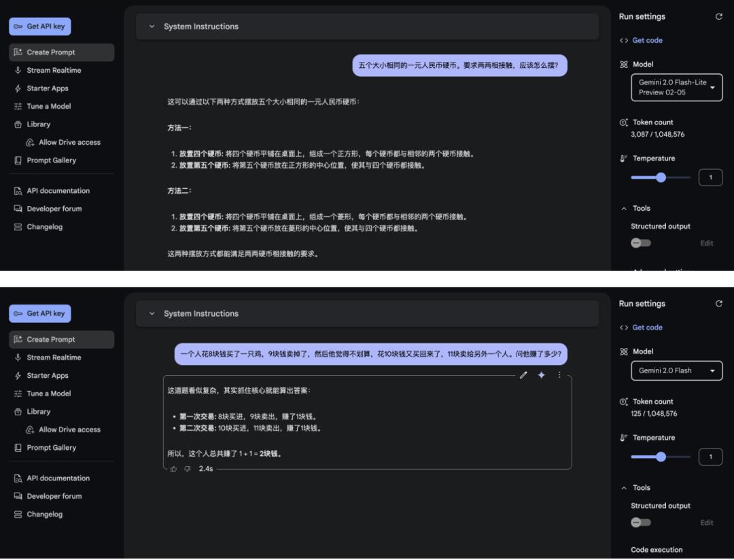The width and height of the screenshot is (734, 560).
Task: Click the thumbs down icon below the answer
Action: [x=187, y=469]
